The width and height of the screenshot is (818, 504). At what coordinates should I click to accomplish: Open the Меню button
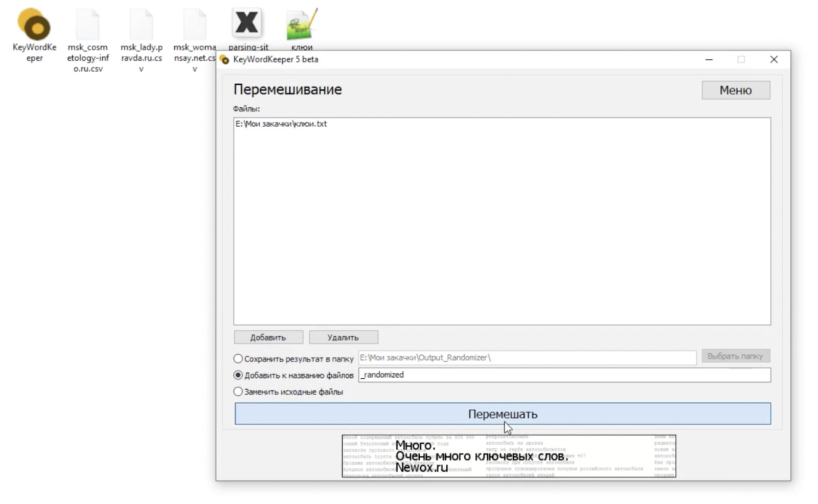(x=736, y=90)
